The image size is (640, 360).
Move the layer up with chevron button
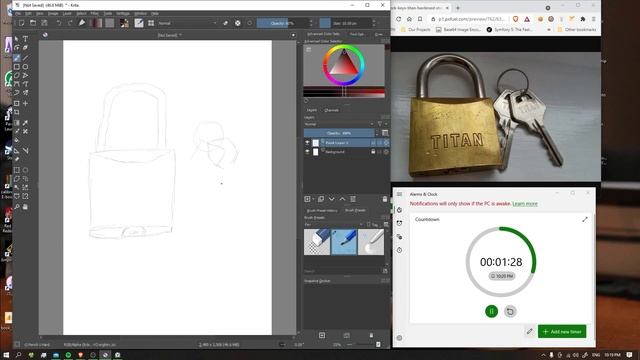[342, 199]
